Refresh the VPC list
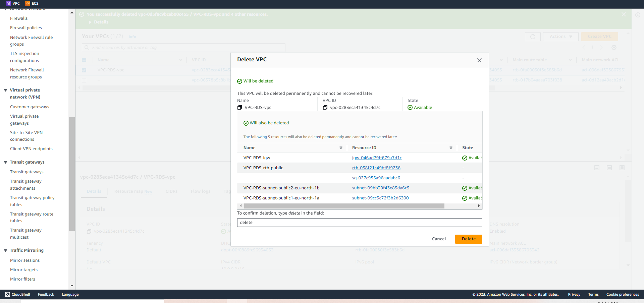644x303 pixels. coord(533,37)
